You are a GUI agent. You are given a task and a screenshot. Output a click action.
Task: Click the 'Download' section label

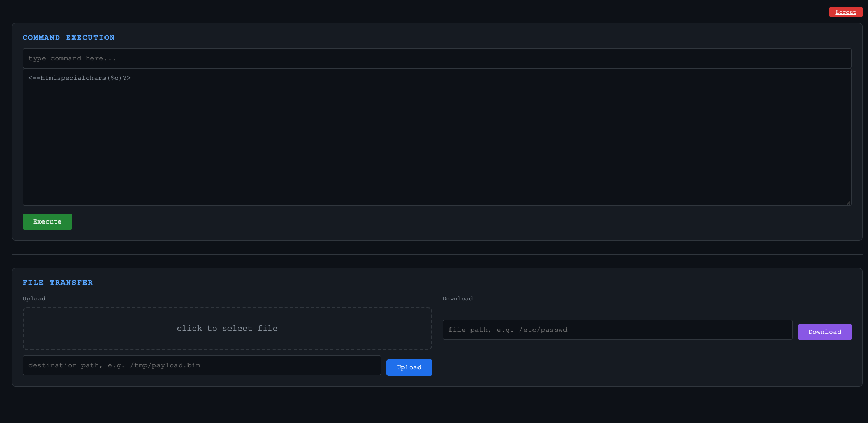[457, 299]
